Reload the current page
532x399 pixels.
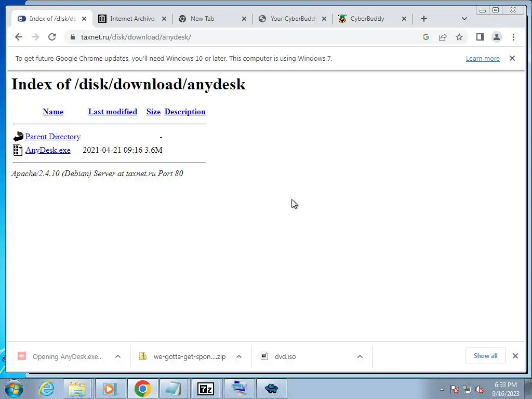click(52, 37)
